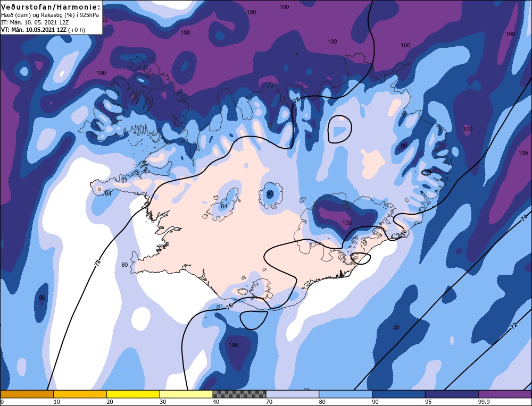Click the "74" contour line label
The width and height of the screenshot is (532, 406).
click(524, 217)
